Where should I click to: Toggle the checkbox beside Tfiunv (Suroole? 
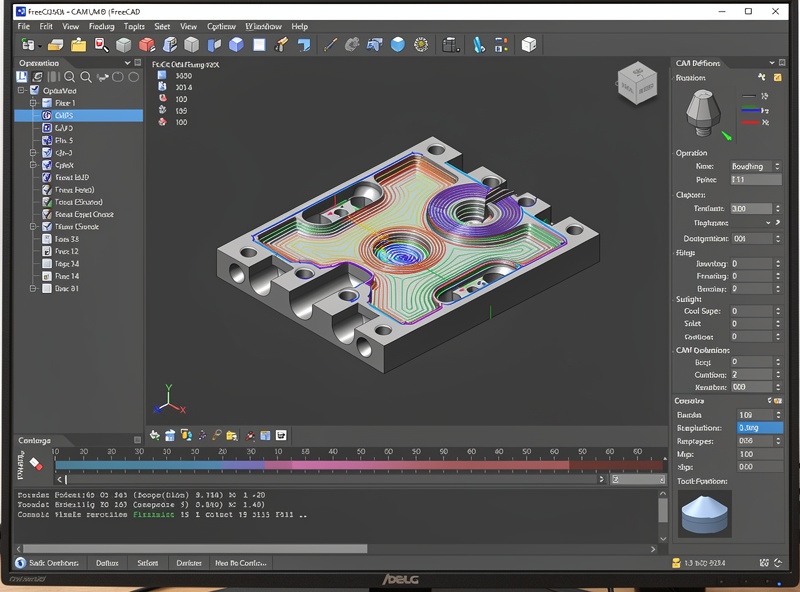click(46, 227)
